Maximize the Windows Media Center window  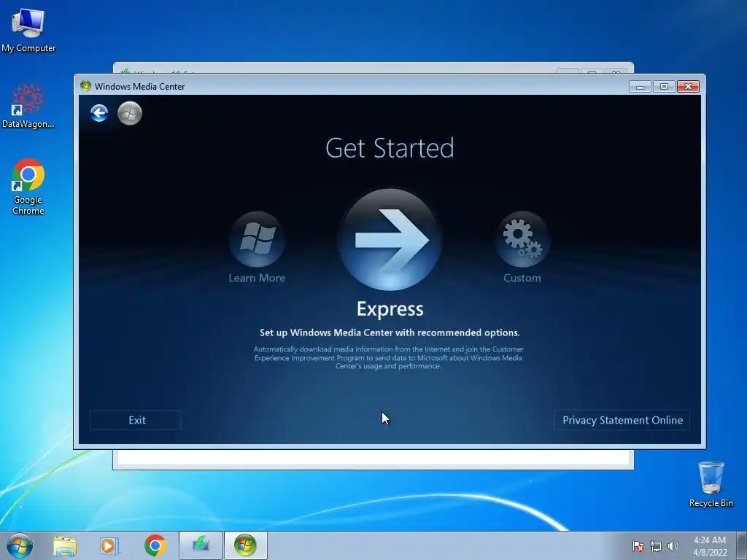[664, 87]
